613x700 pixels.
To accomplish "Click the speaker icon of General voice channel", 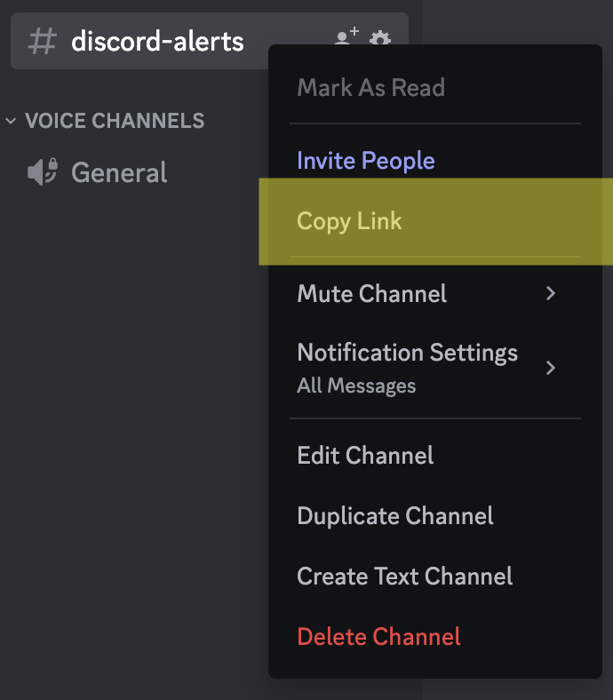I will click(x=43, y=172).
